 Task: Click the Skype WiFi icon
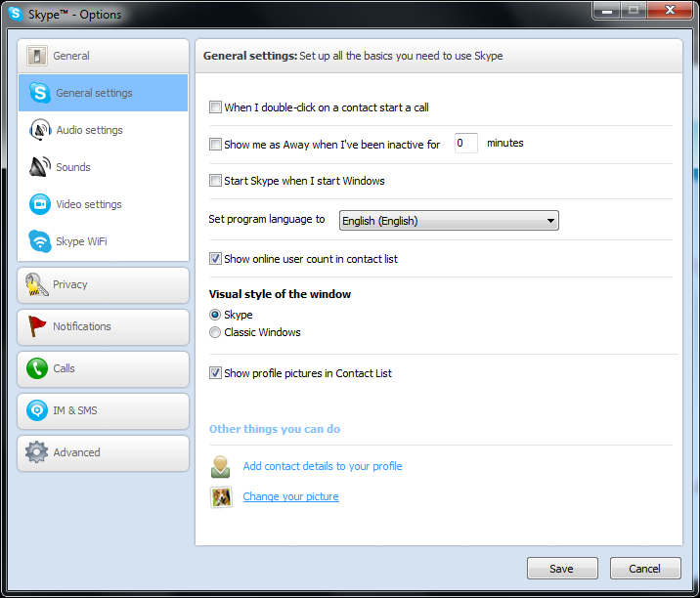tap(39, 241)
